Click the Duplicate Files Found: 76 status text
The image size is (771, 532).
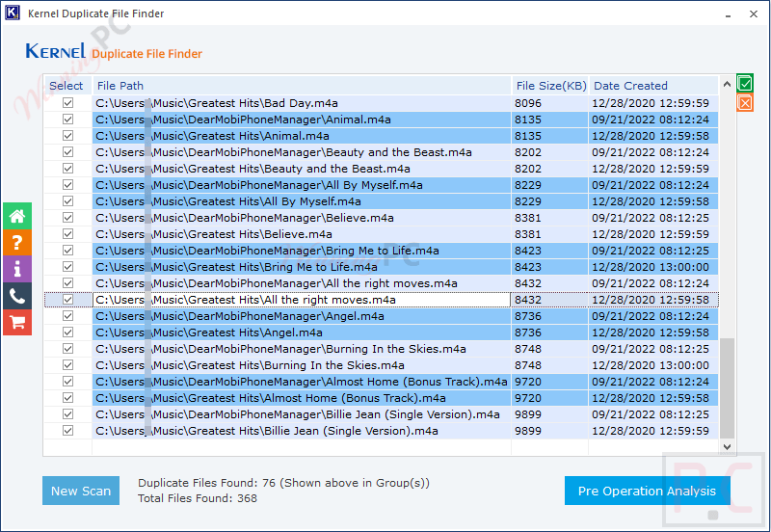[x=283, y=483]
